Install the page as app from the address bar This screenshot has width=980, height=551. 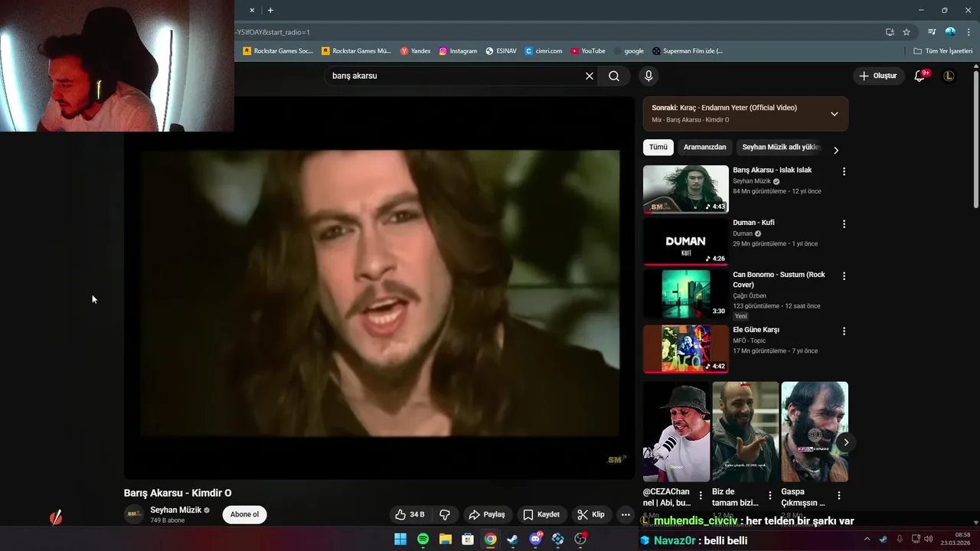[x=890, y=32]
